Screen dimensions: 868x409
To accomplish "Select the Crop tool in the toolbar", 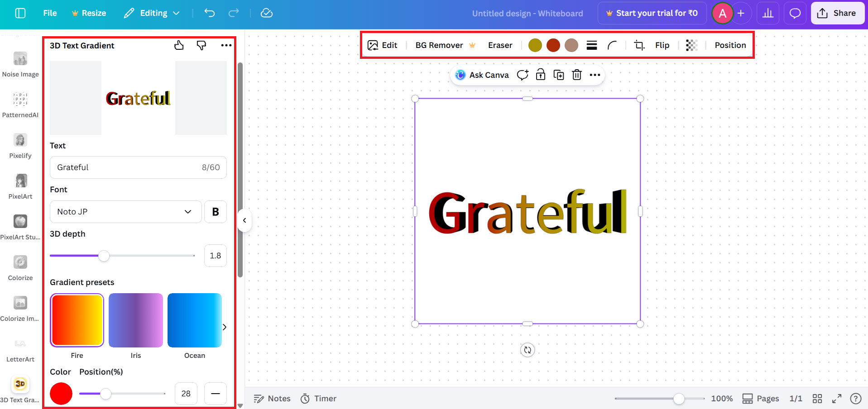I will (639, 45).
